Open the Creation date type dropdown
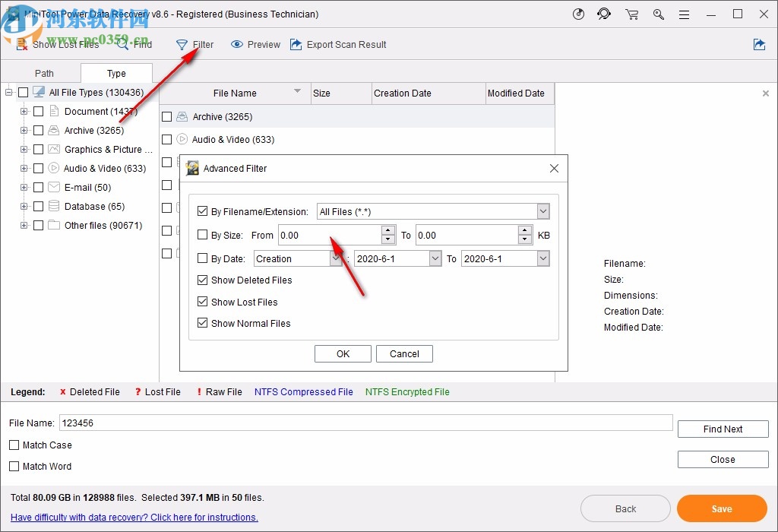778x532 pixels. click(336, 258)
